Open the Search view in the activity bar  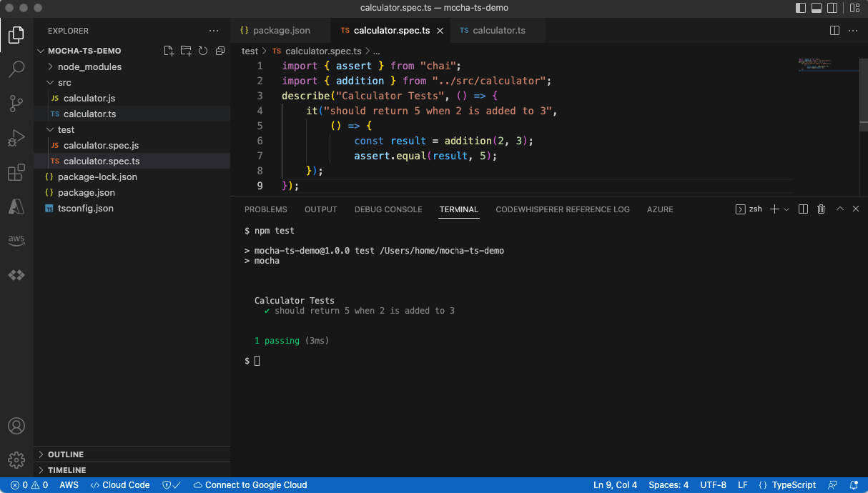[x=16, y=69]
